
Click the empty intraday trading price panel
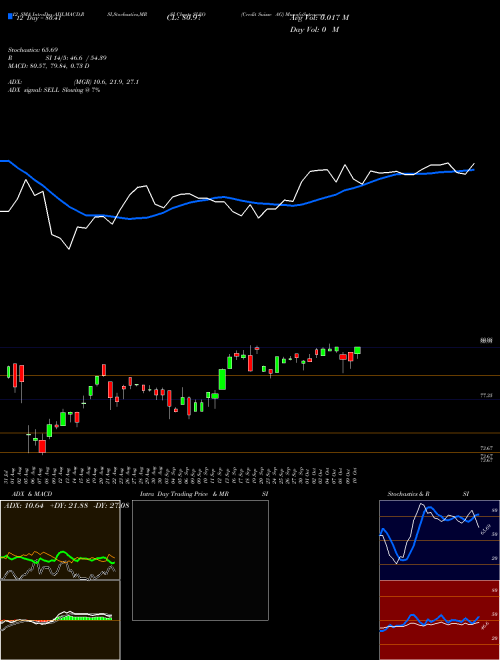(200, 560)
